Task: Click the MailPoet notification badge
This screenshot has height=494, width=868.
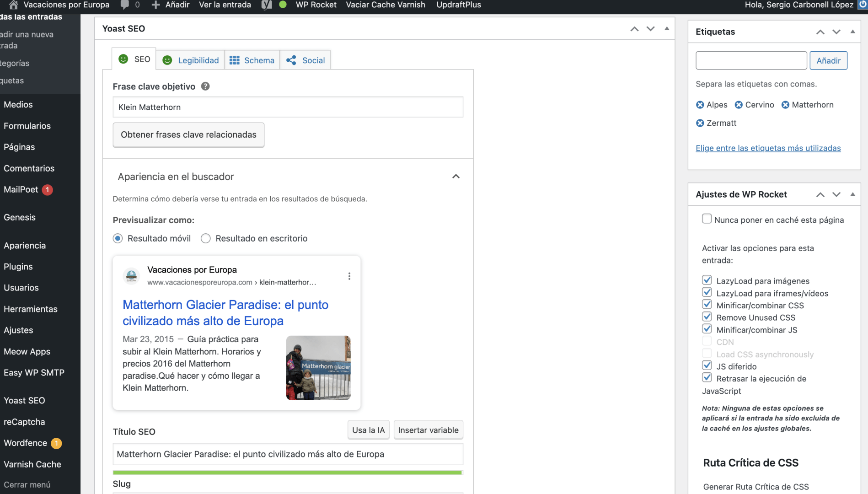Action: click(x=48, y=190)
